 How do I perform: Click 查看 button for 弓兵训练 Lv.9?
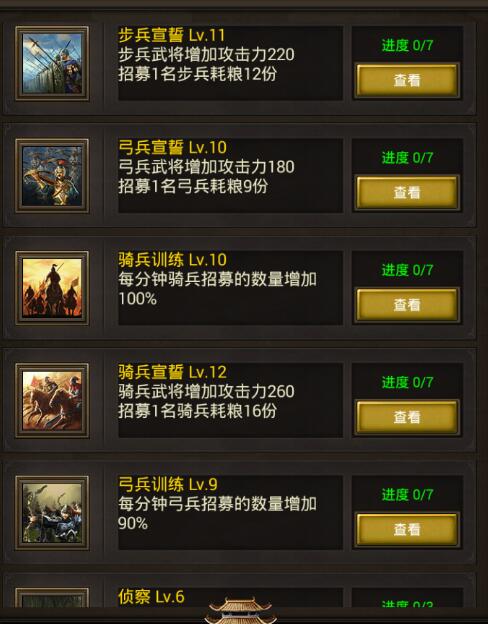[x=407, y=529]
